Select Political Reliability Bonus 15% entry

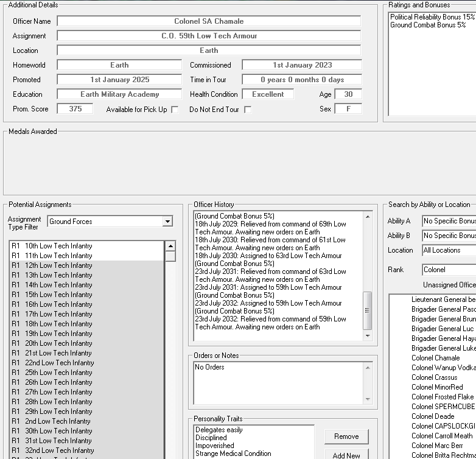point(432,17)
